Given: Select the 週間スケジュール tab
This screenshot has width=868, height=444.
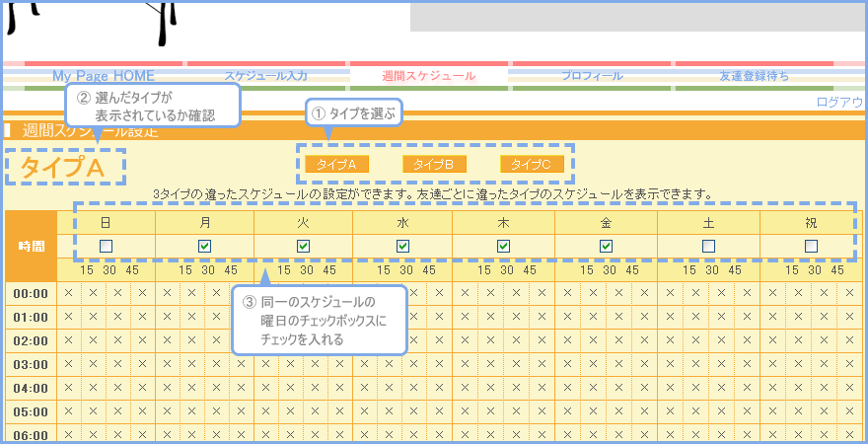Looking at the screenshot, I should click(428, 76).
